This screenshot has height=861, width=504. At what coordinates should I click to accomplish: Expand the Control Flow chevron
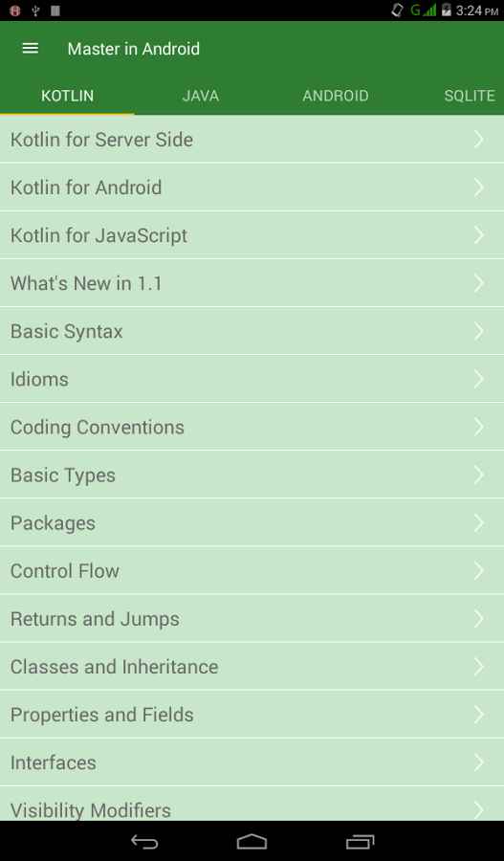click(x=479, y=570)
